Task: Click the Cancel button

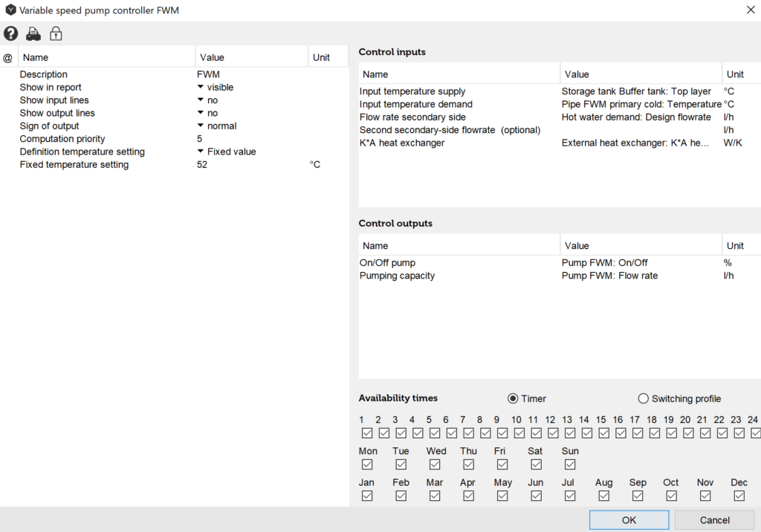Action: point(714,520)
